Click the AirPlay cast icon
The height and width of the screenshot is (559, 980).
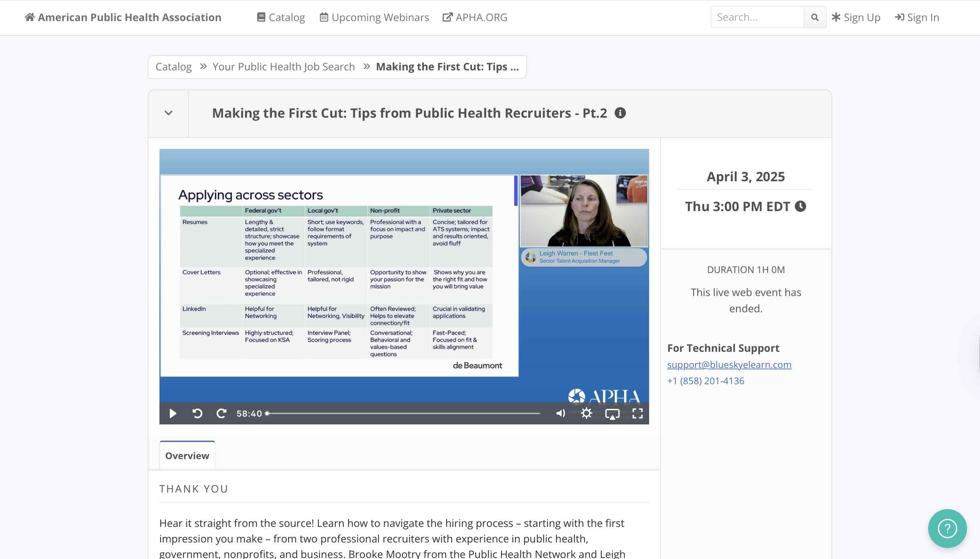(612, 414)
